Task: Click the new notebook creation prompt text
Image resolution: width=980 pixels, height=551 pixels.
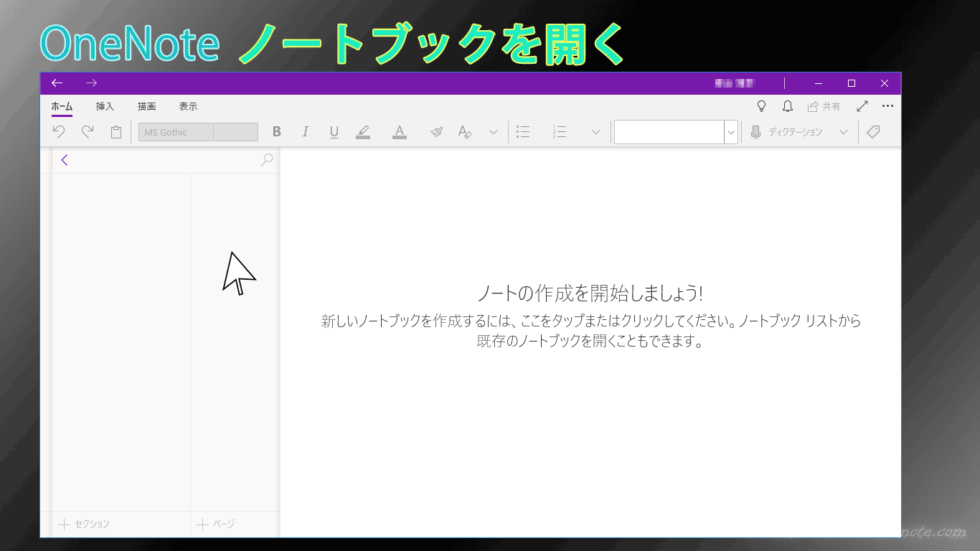Action: (x=590, y=331)
